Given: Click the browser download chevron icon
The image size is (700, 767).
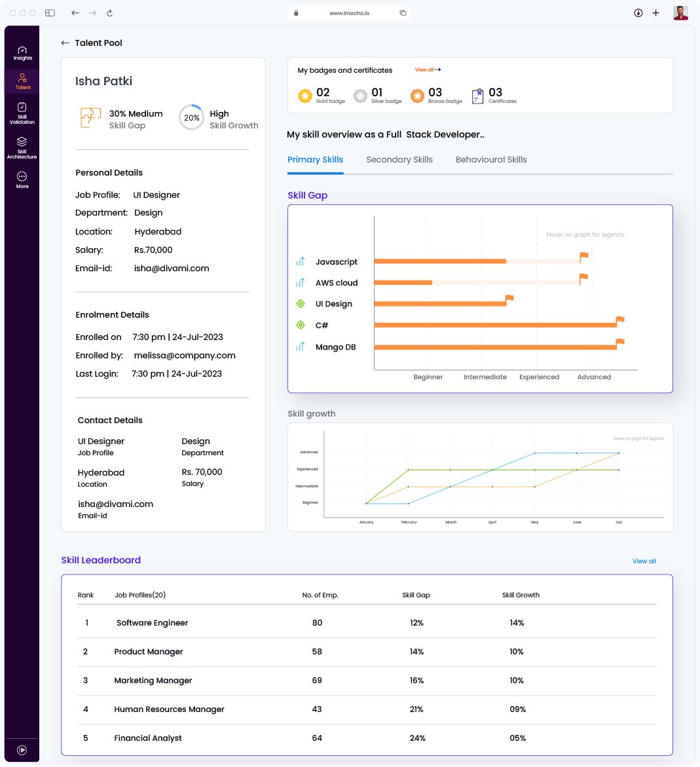Looking at the screenshot, I should [638, 12].
